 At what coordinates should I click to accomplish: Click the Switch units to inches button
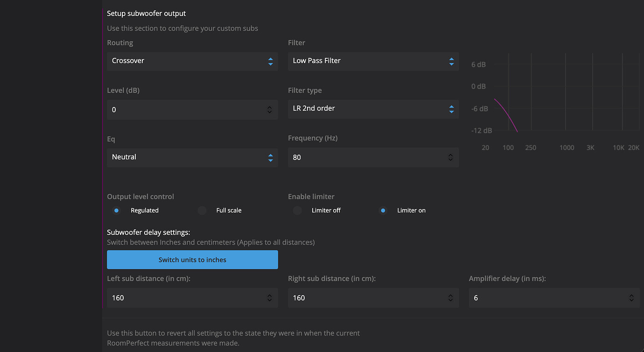tap(192, 260)
